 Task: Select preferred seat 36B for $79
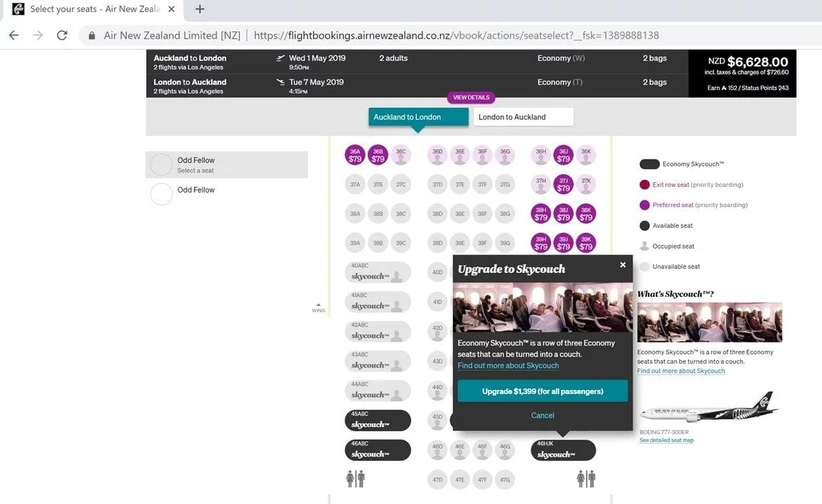pyautogui.click(x=378, y=155)
